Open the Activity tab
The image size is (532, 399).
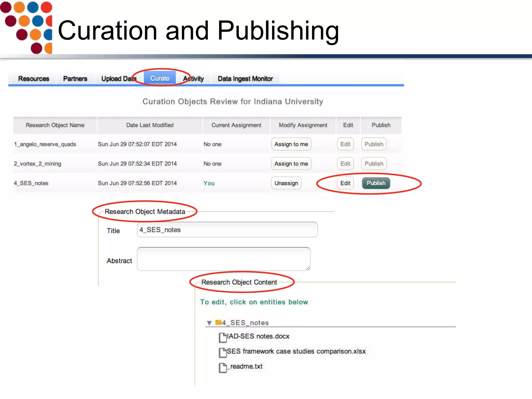pyautogui.click(x=193, y=78)
